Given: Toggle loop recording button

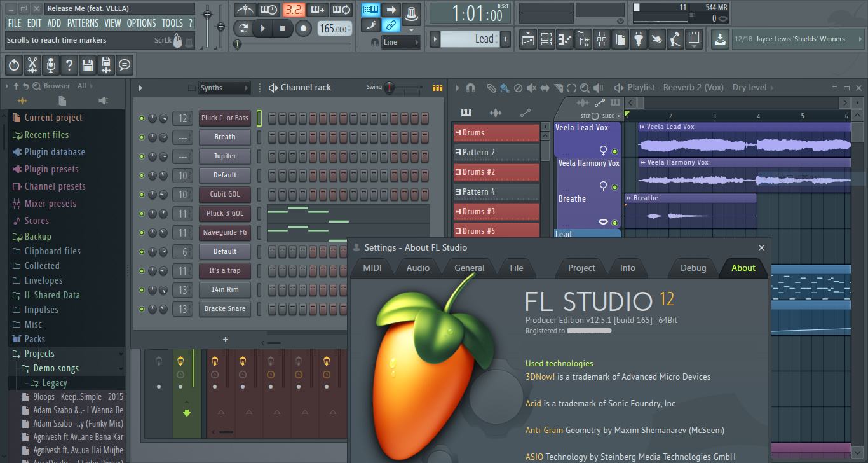Looking at the screenshot, I should (x=341, y=10).
